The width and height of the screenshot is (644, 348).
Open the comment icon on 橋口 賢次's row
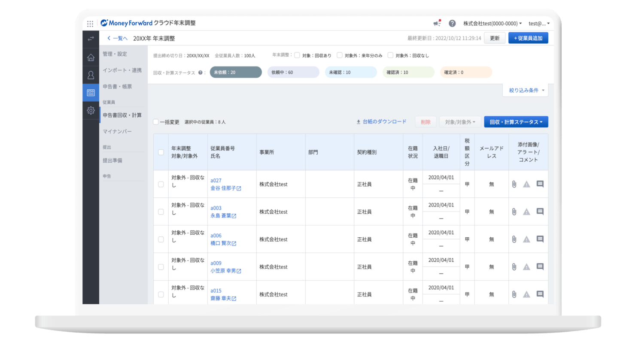[540, 239]
